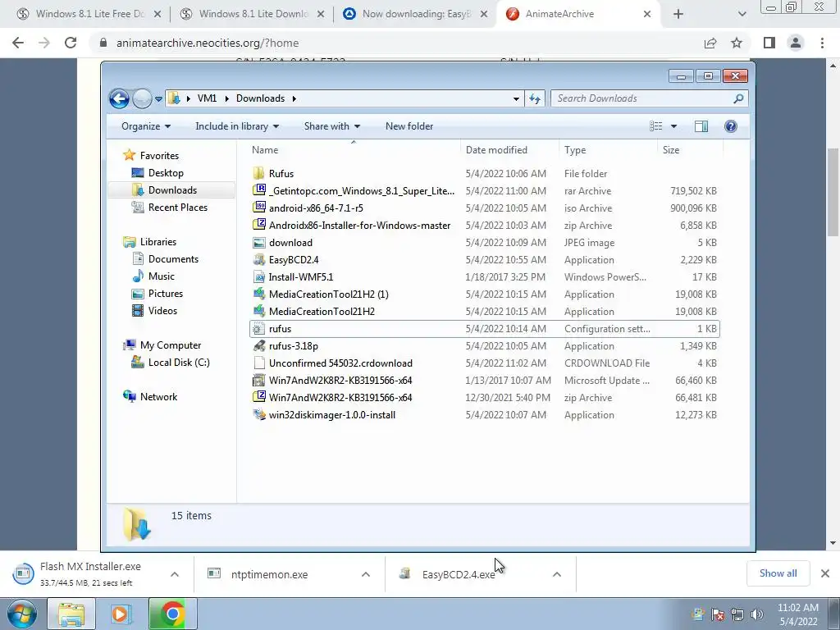Click Flash MX Installer.exe download in progress
The width and height of the screenshot is (840, 630).
[90, 573]
